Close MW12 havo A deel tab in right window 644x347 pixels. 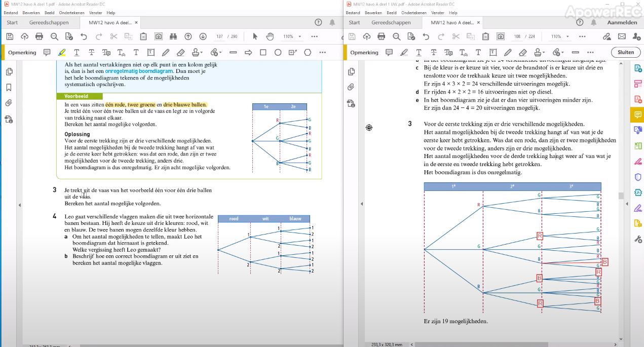tap(478, 22)
